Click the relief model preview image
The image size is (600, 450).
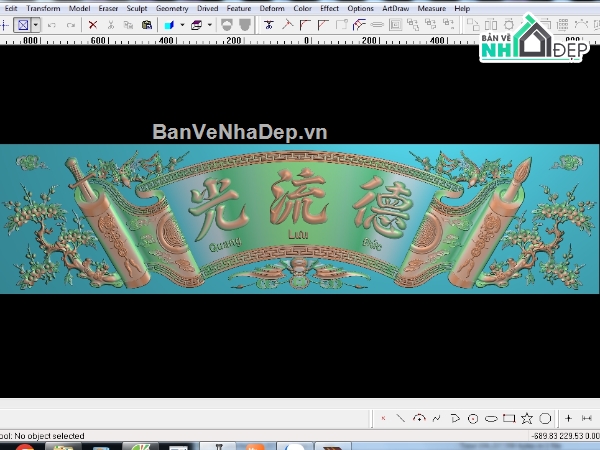click(x=299, y=219)
